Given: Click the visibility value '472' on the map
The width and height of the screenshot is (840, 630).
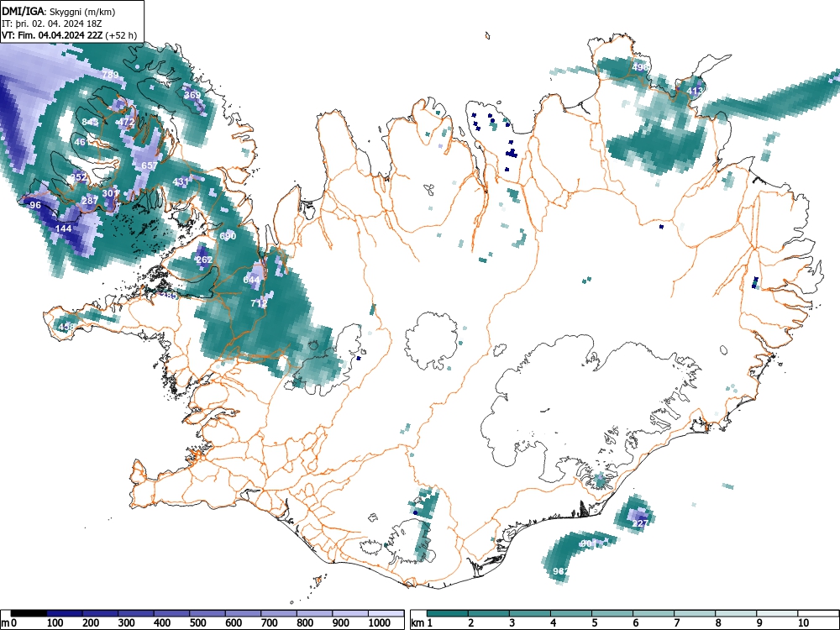Looking at the screenshot, I should [x=127, y=122].
